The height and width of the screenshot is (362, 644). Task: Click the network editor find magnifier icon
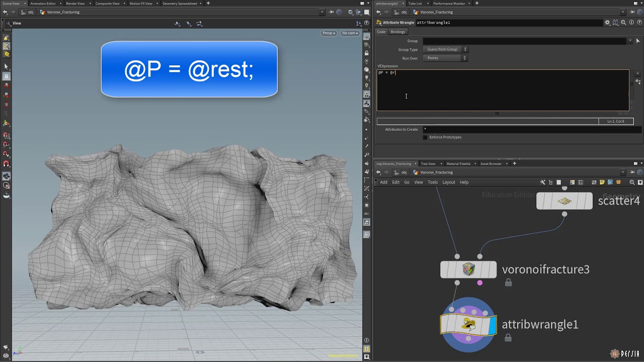[632, 182]
